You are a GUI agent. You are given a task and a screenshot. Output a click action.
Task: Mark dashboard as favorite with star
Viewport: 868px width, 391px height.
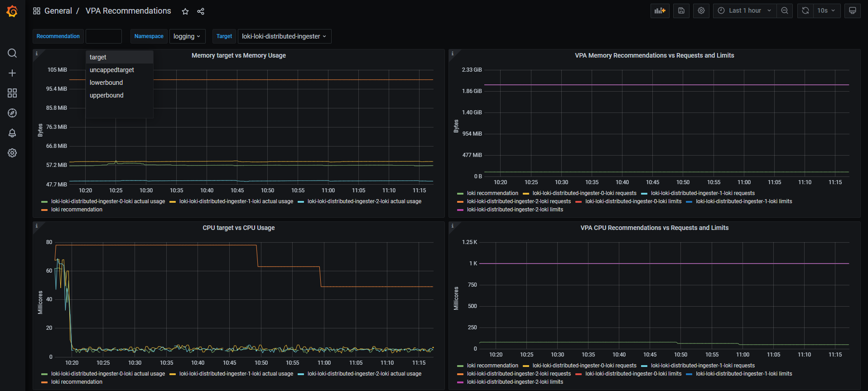pyautogui.click(x=185, y=11)
